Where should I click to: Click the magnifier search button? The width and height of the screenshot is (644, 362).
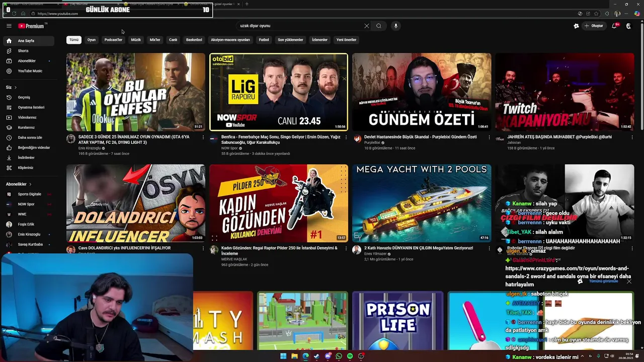[379, 26]
